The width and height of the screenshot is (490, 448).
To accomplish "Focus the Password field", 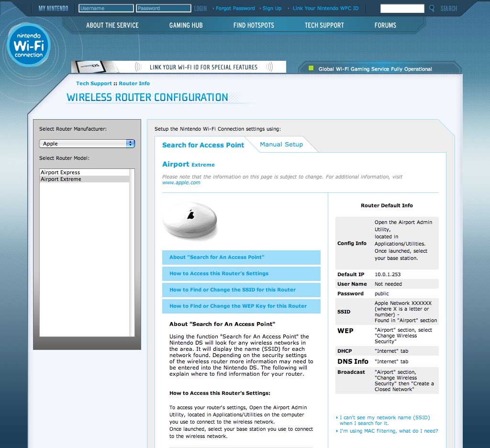I will tap(164, 8).
